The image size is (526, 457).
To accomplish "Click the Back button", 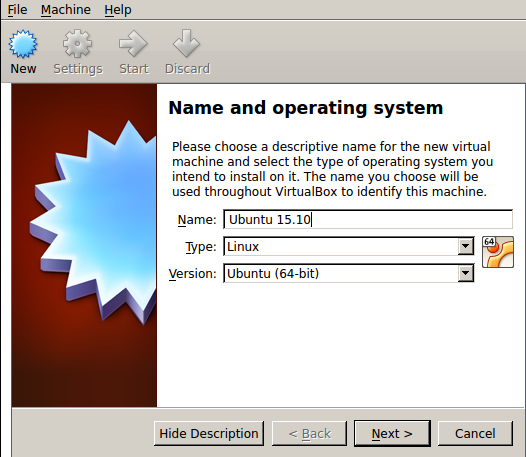I will (309, 434).
